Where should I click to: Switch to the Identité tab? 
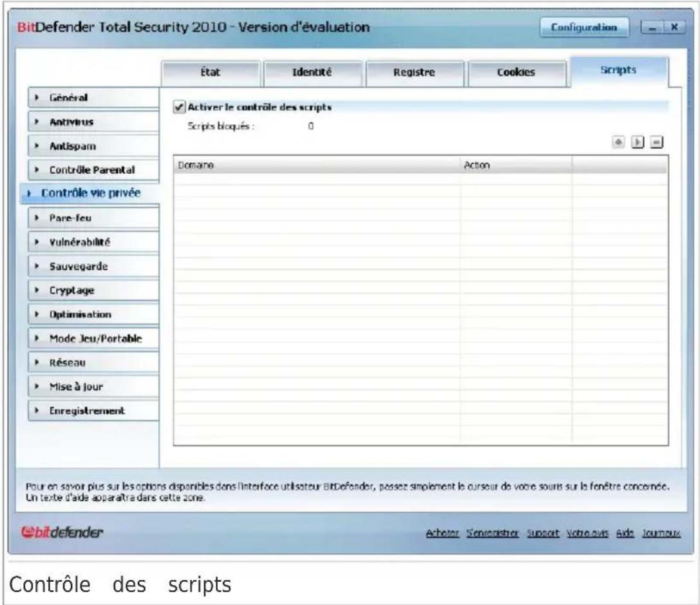312,73
